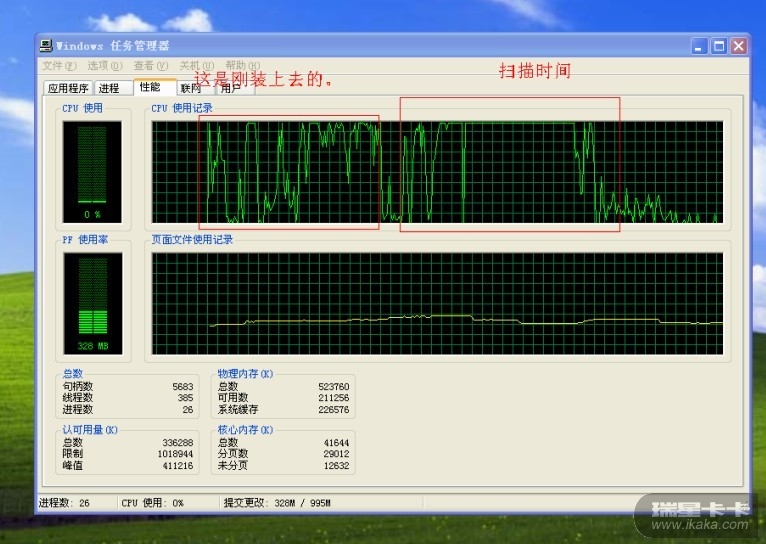The width and height of the screenshot is (766, 544).
Task: Click the 系统缓存 value 226576
Action: 334,410
